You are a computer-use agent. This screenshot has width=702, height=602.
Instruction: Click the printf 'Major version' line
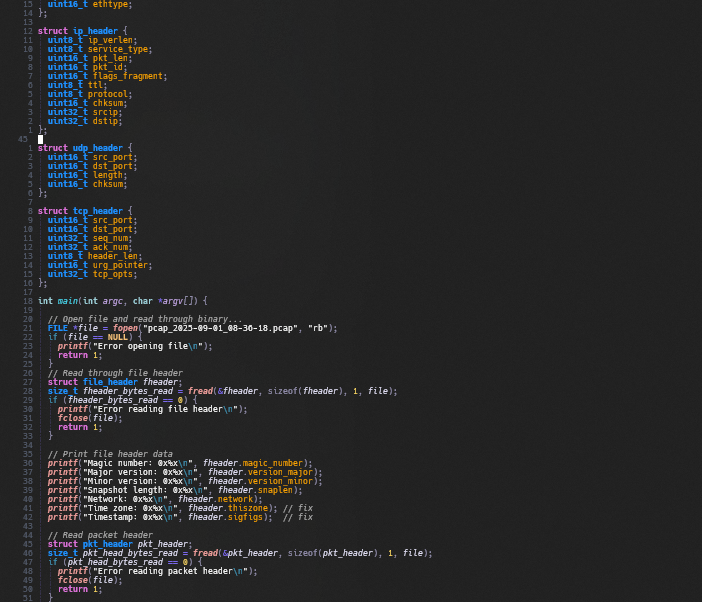185,472
